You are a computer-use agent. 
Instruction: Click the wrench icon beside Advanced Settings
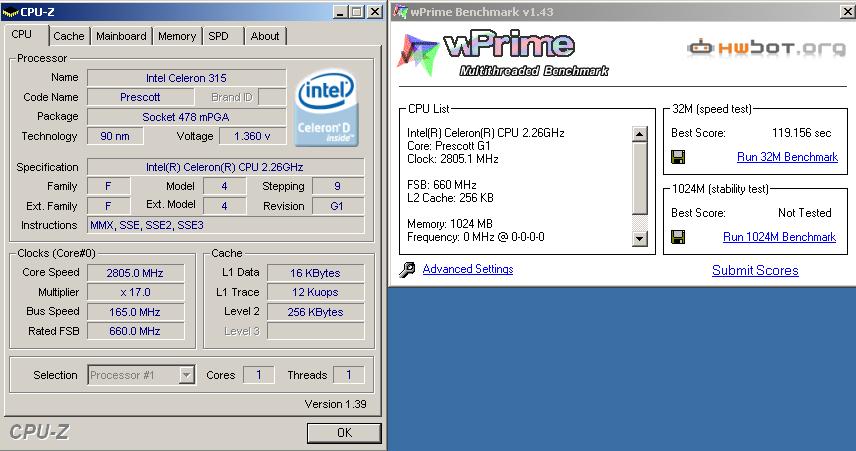tap(407, 269)
